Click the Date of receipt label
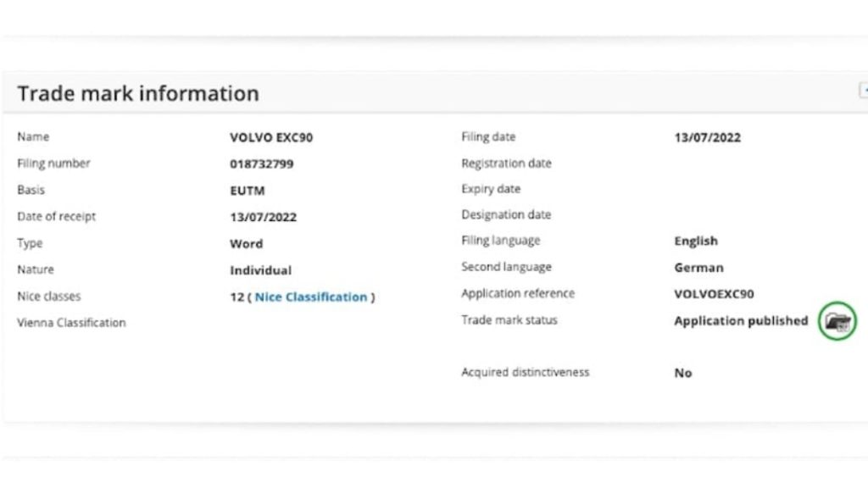This screenshot has height=488, width=868. [x=57, y=217]
